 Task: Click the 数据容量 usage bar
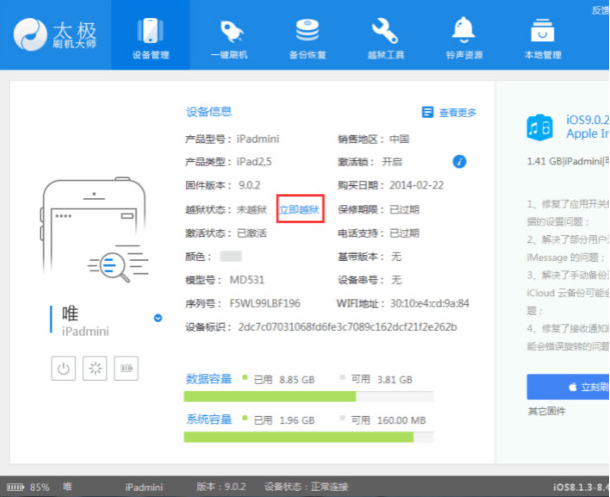pos(309,396)
